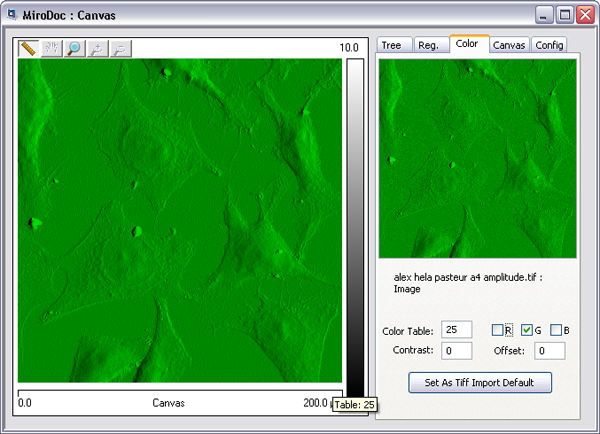Screen dimensions: 600x434
Task: Click the Color Table input field
Action: pyautogui.click(x=457, y=330)
